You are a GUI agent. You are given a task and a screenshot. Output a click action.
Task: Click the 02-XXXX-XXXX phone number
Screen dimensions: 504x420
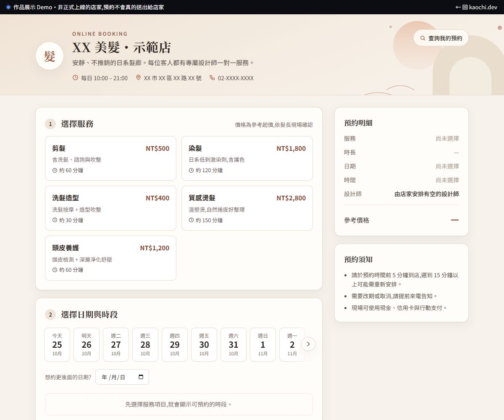[236, 78]
